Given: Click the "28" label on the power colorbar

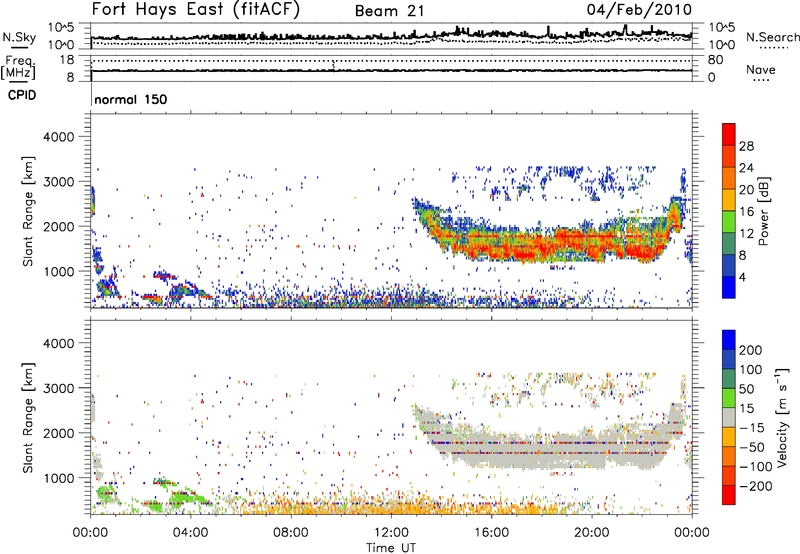Looking at the screenshot, I should coord(746,146).
